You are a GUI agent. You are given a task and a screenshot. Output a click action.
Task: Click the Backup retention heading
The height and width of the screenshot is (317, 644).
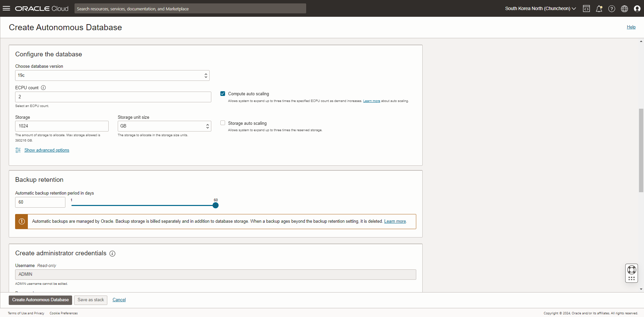[39, 180]
